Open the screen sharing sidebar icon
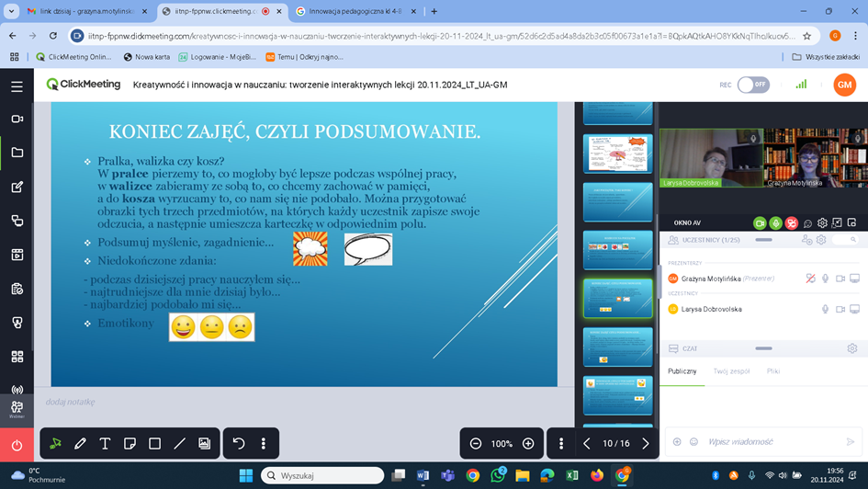868x489 pixels. 17,221
